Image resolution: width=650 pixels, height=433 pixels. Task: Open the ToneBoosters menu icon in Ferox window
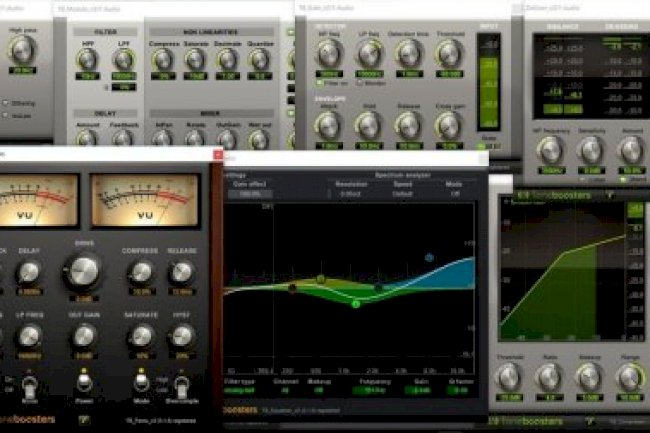(x=83, y=420)
